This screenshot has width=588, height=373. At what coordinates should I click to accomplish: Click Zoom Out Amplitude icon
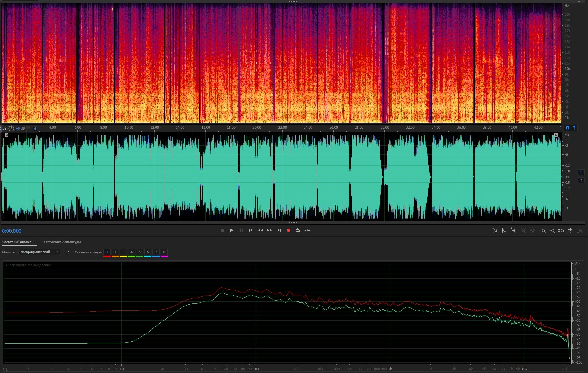point(504,231)
